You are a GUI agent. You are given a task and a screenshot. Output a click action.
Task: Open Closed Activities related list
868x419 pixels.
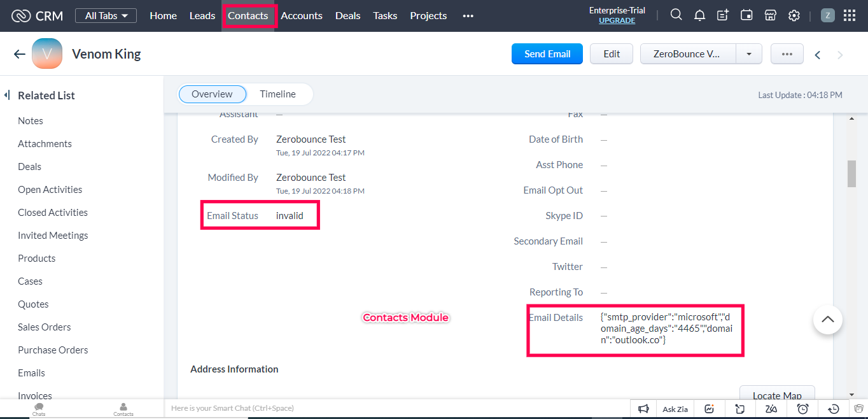click(53, 212)
